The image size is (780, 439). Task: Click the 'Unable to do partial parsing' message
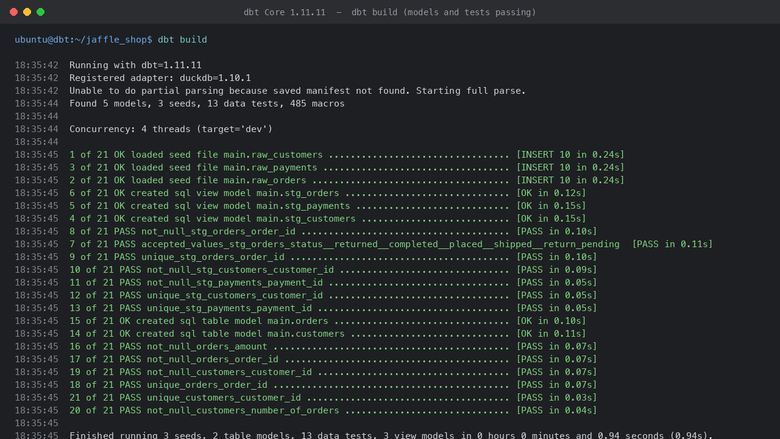pyautogui.click(x=297, y=90)
